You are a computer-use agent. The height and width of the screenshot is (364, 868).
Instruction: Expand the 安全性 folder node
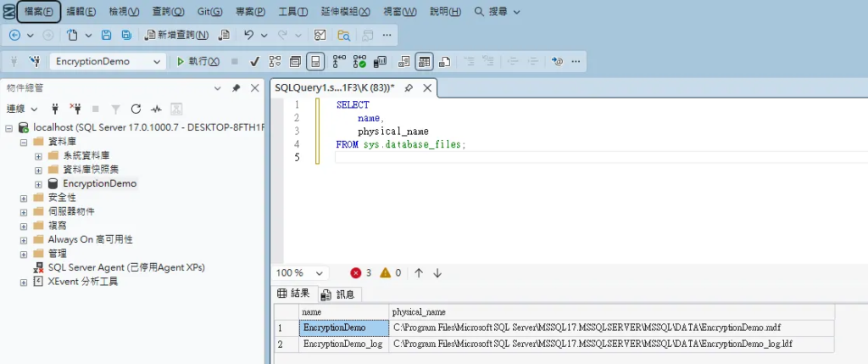click(x=24, y=198)
